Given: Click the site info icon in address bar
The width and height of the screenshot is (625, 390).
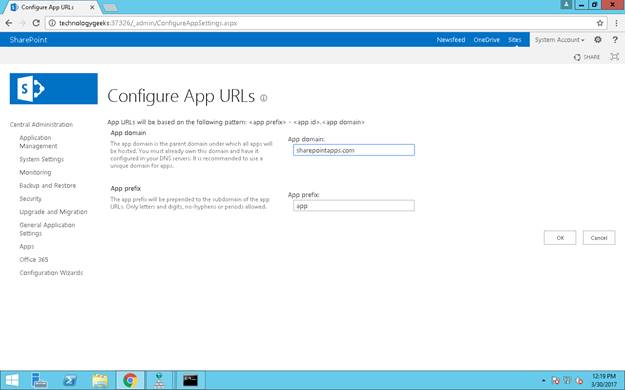Looking at the screenshot, I should [52, 23].
